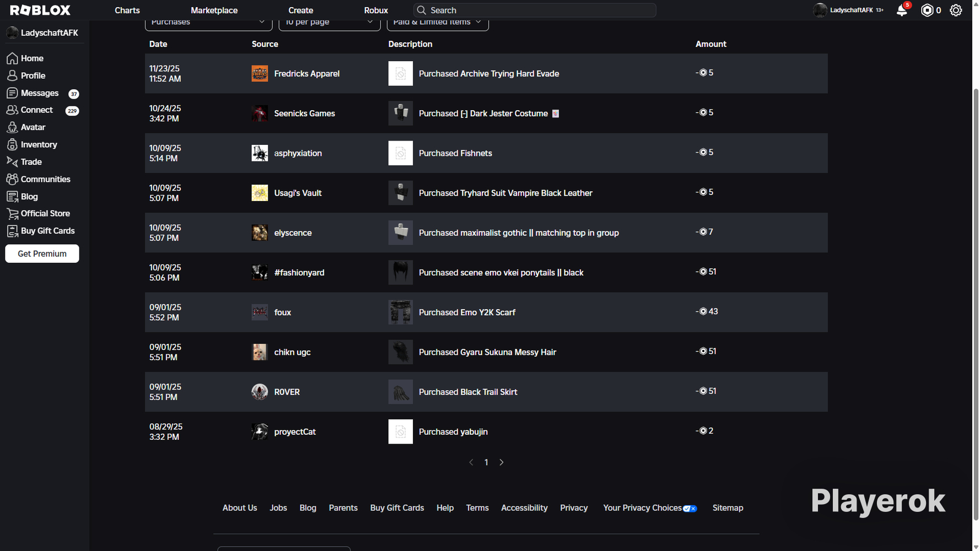Click "Purchased yabujin" description text

pos(453,432)
